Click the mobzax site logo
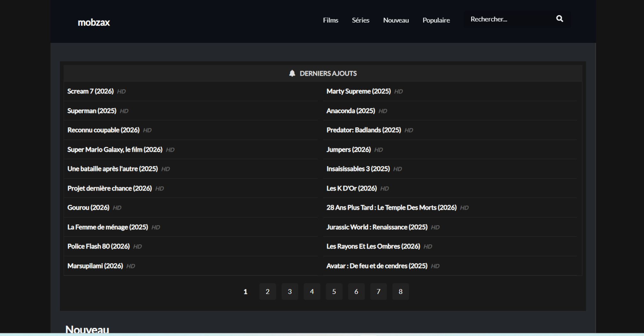Screen dimensions: 644x336 [x=94, y=22]
